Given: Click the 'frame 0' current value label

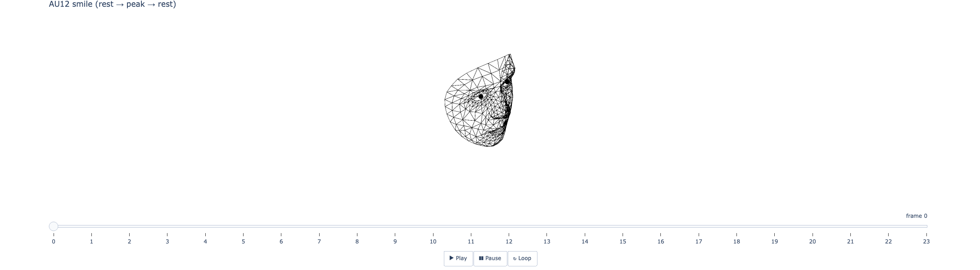Looking at the screenshot, I should [917, 216].
